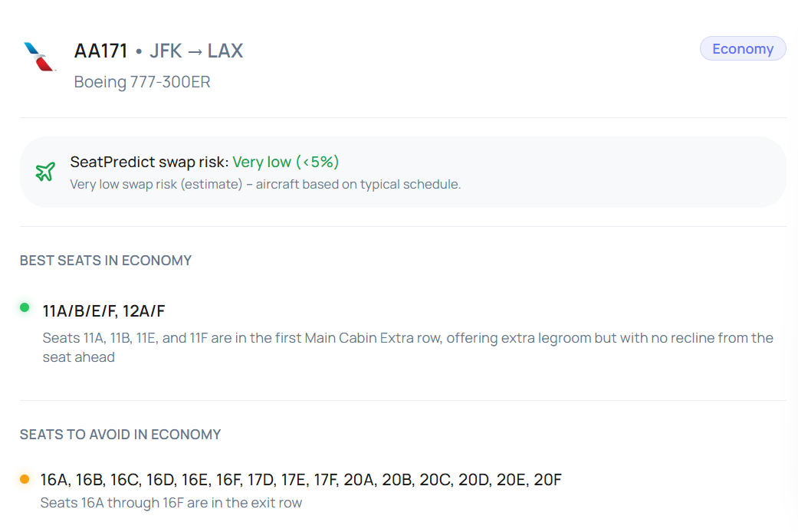
Task: Click the Boeing 777-300ER aircraft label
Action: tap(142, 82)
